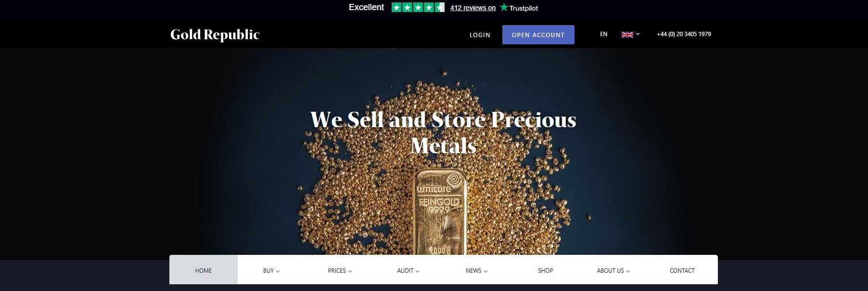The image size is (868, 291).
Task: Open the NEWS dropdown arrow
Action: [485, 271]
